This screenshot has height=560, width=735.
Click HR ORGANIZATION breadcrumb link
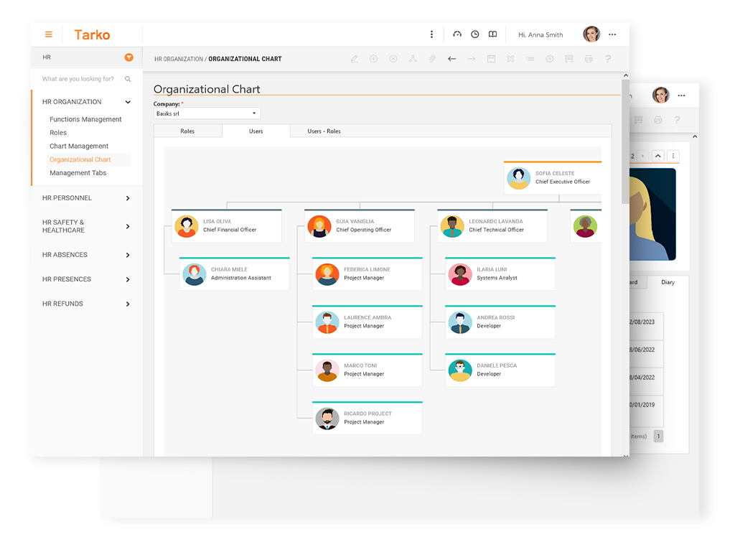click(x=178, y=59)
